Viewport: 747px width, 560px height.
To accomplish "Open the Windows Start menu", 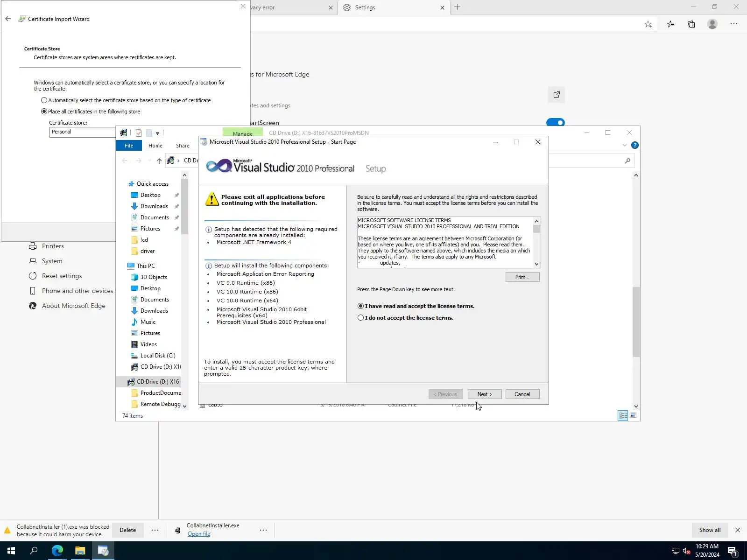I will pyautogui.click(x=11, y=551).
